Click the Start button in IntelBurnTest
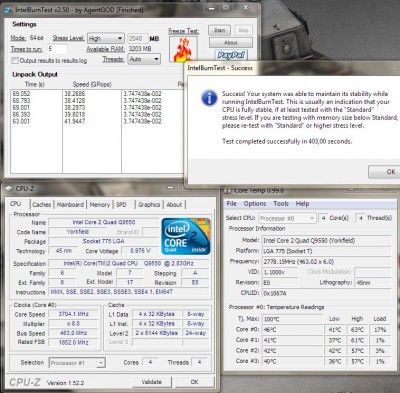Viewport: 400px width, 393px height. [x=219, y=30]
